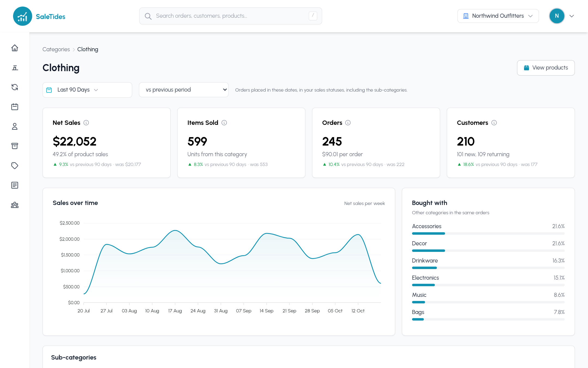Screen dimensions: 588x368
Task: Go to Categories breadcrumb link
Action: click(56, 49)
